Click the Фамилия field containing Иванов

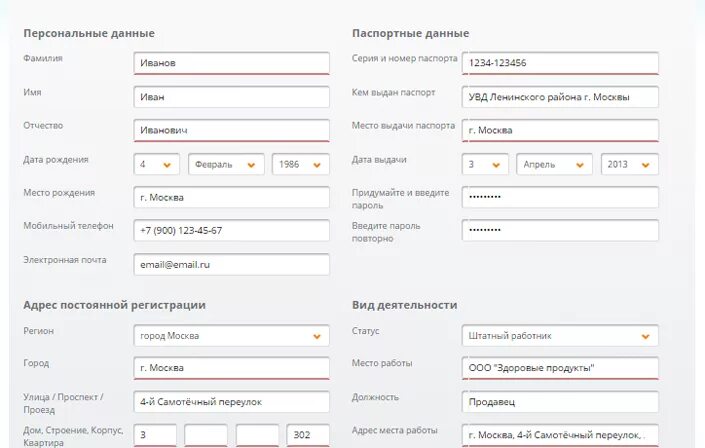232,63
